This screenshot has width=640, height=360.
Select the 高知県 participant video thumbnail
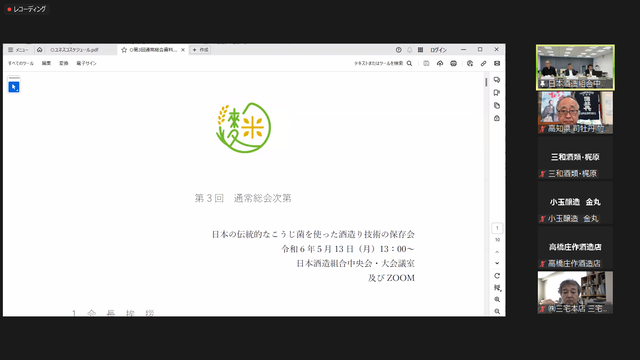click(575, 113)
